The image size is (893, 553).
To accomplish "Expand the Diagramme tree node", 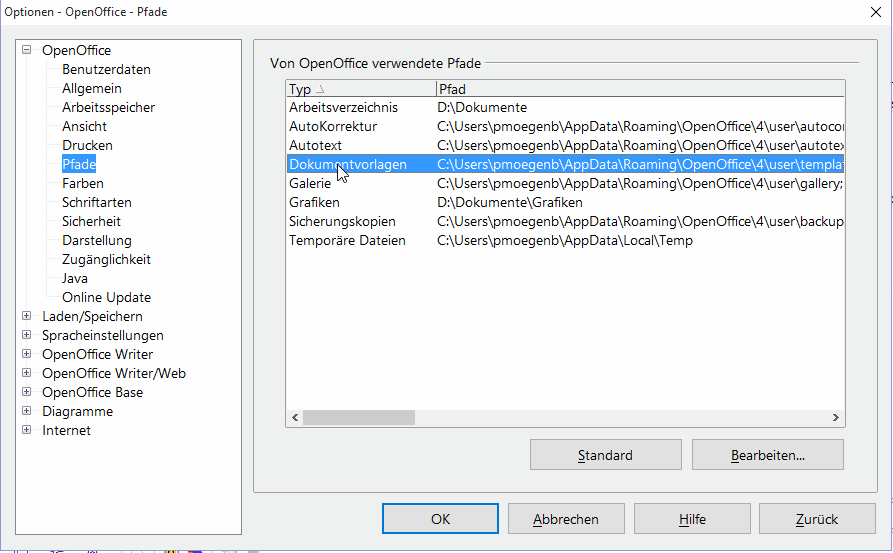I will [x=27, y=412].
